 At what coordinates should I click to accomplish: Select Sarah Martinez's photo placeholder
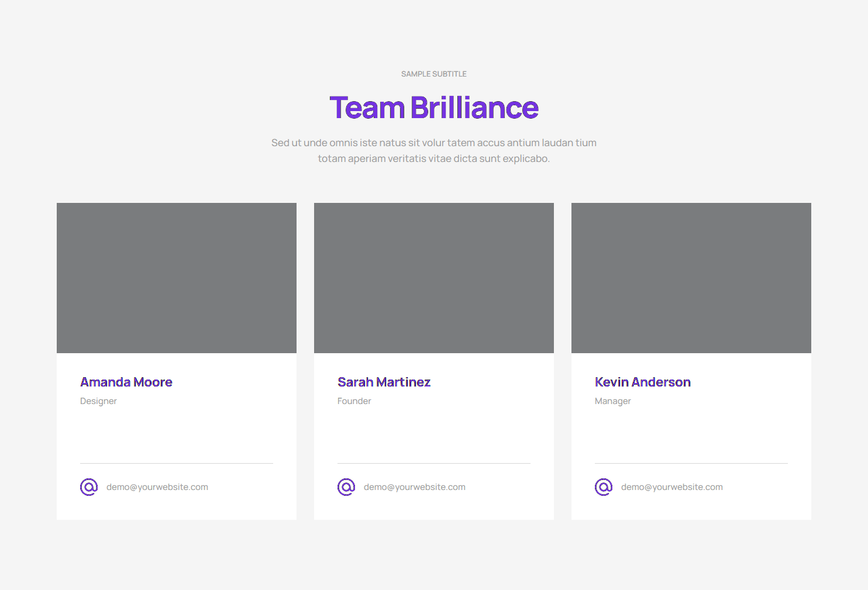click(434, 278)
